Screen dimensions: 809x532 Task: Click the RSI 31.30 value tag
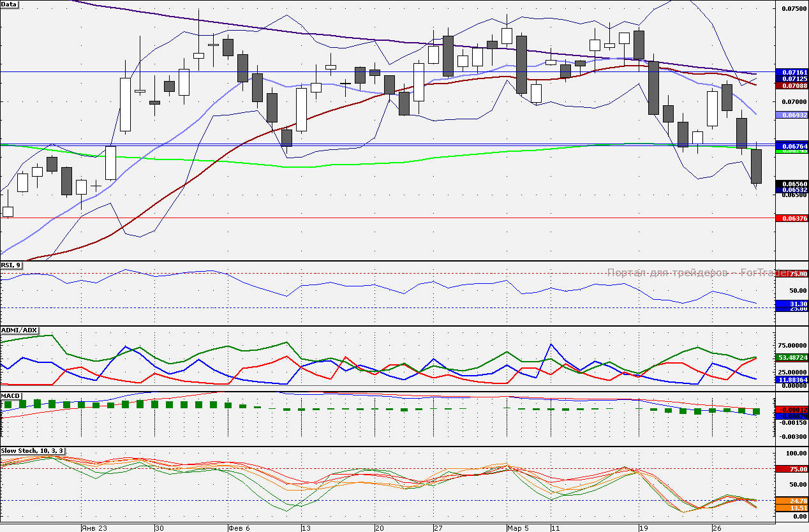tap(791, 304)
